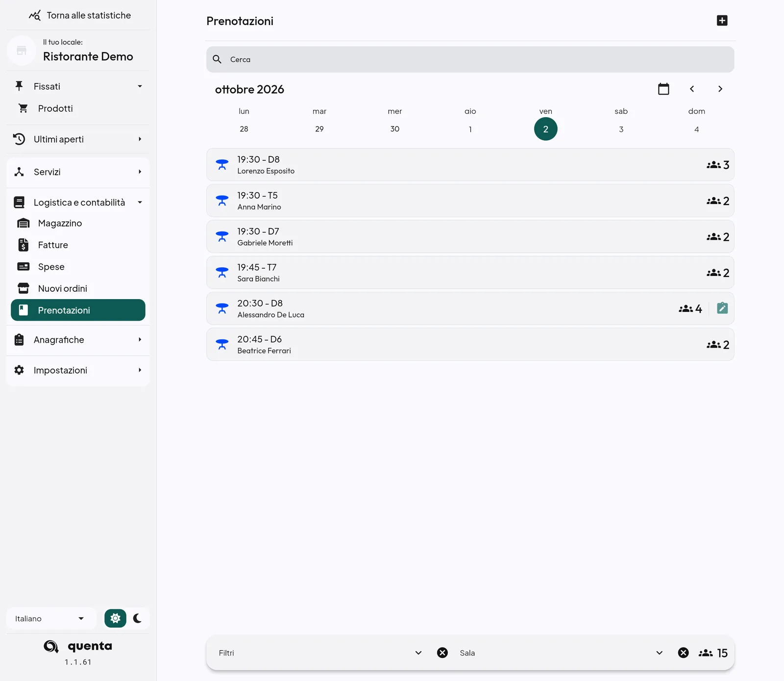Image resolution: width=784 pixels, height=681 pixels.
Task: Select Prenotazioni in the sidebar
Action: pyautogui.click(x=78, y=310)
